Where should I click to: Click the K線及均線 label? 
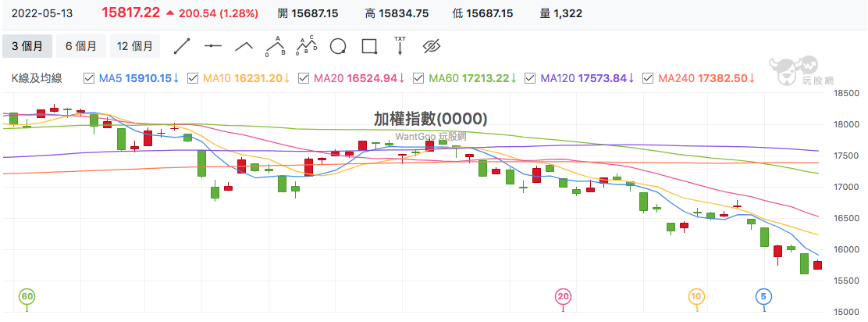coord(37,78)
